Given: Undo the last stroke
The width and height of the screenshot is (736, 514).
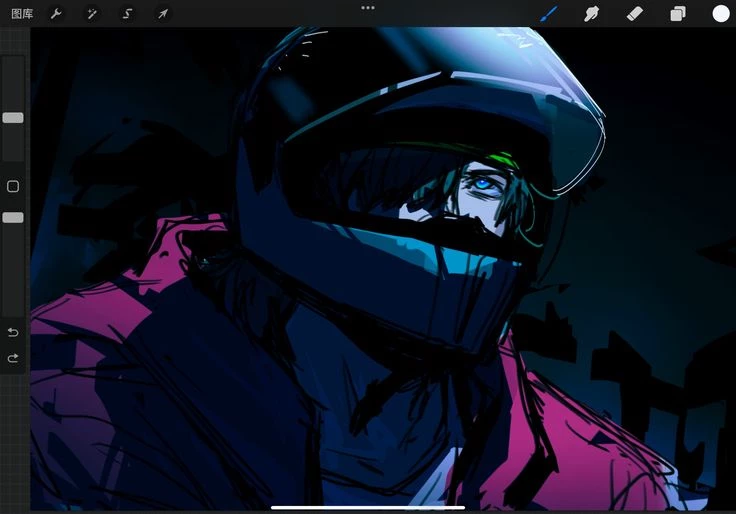Looking at the screenshot, I should click(x=13, y=332).
